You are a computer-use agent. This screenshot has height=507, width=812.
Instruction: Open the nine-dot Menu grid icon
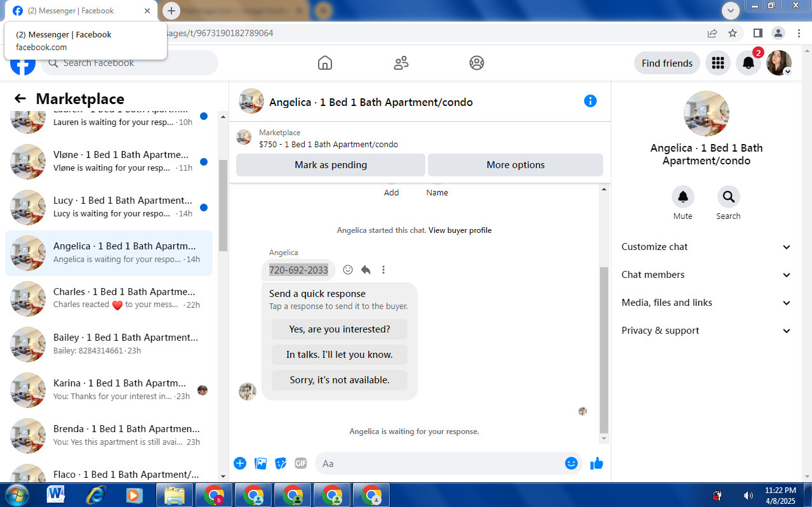(x=718, y=63)
